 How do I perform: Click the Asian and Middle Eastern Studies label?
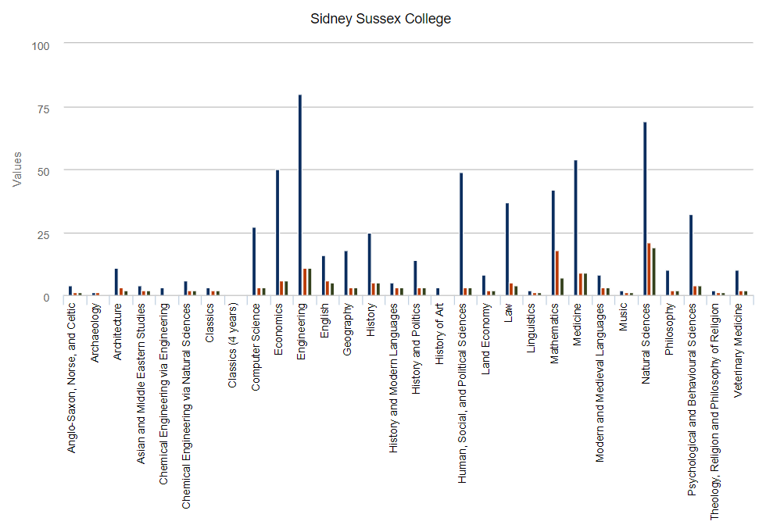click(141, 383)
